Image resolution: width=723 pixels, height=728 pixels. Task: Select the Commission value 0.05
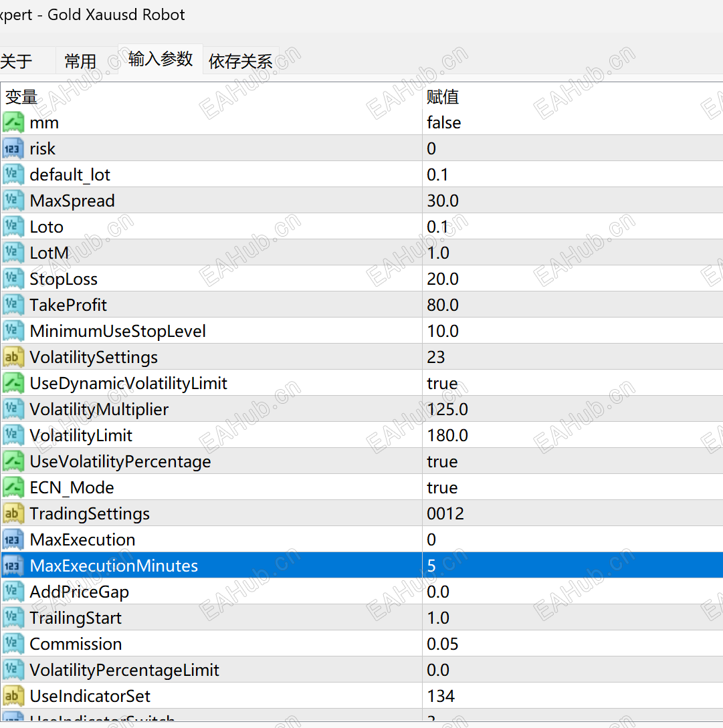(442, 644)
